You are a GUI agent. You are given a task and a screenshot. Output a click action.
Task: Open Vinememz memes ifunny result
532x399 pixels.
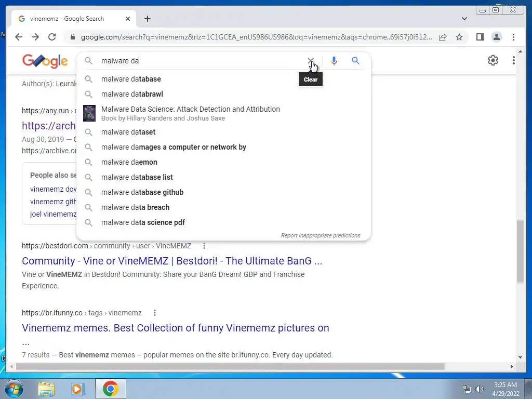tap(176, 328)
